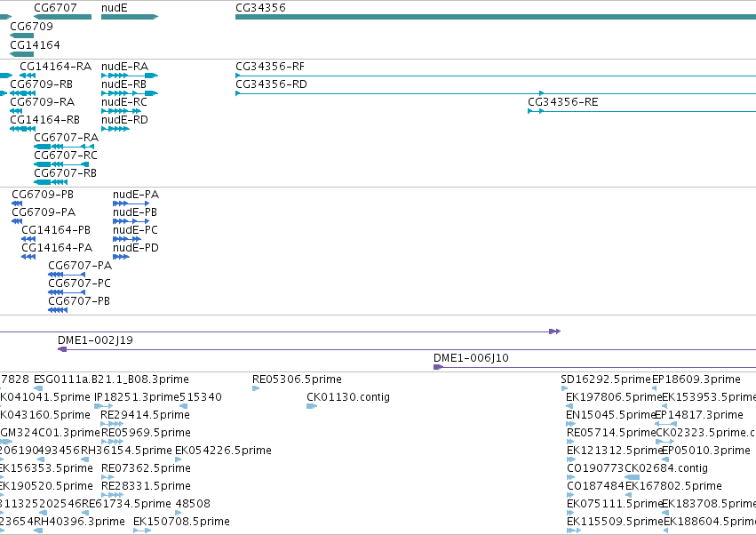
Task: Click the RE05714.5prime EST label
Action: (611, 433)
